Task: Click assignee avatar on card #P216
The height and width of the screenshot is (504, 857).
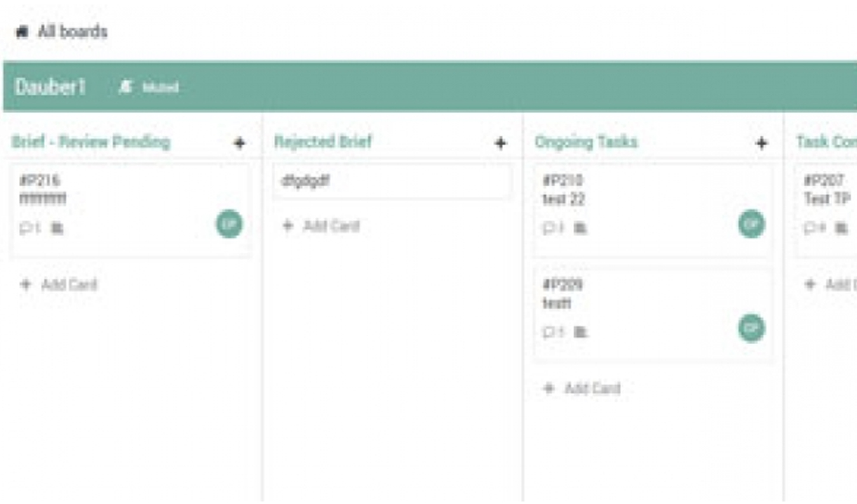Action: 229,224
